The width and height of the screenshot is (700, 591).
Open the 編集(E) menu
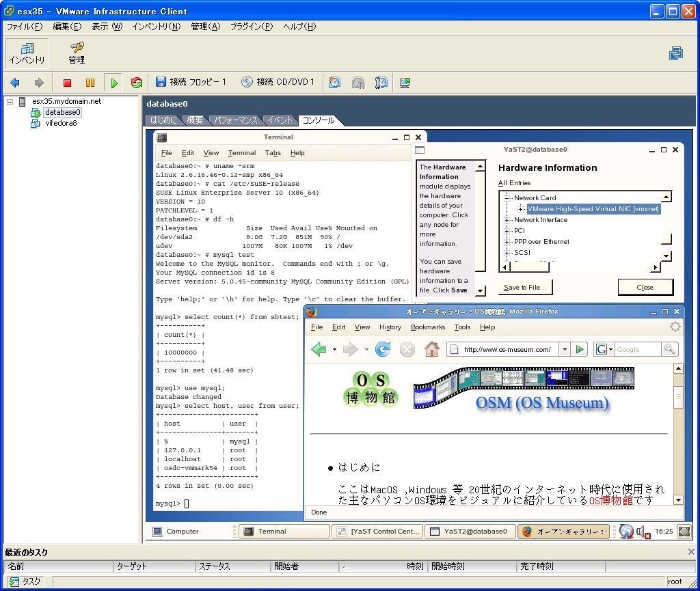(x=67, y=27)
